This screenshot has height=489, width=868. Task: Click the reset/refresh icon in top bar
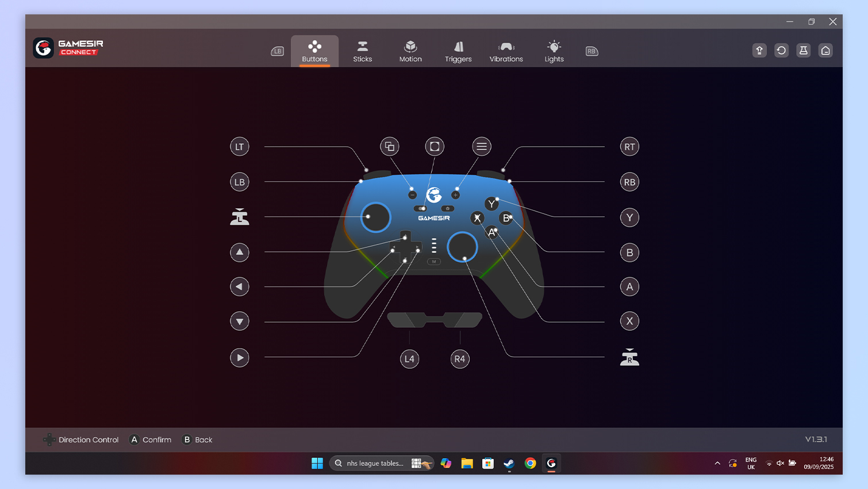click(781, 51)
